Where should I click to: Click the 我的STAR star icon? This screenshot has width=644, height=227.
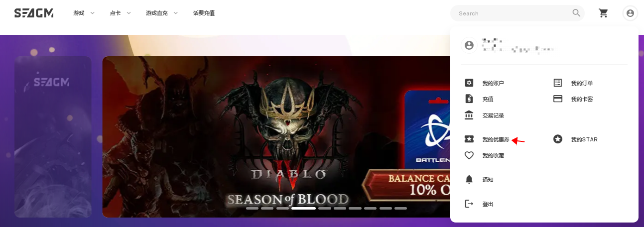click(558, 139)
